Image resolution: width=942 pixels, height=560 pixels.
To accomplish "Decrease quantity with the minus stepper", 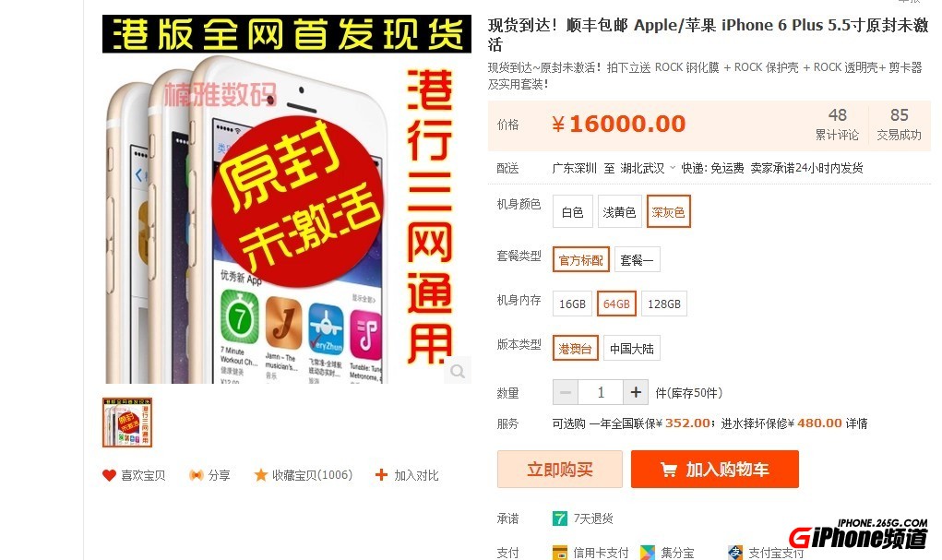I will [566, 392].
